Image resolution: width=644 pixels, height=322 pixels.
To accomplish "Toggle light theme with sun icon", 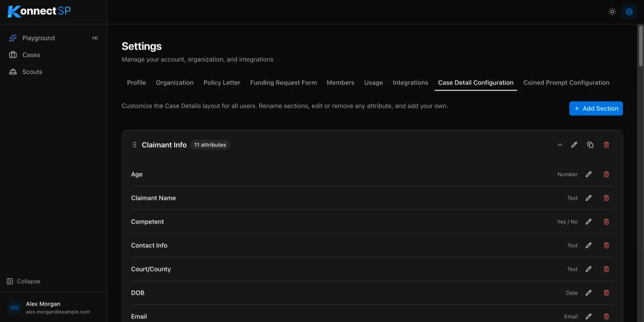I will pyautogui.click(x=612, y=12).
